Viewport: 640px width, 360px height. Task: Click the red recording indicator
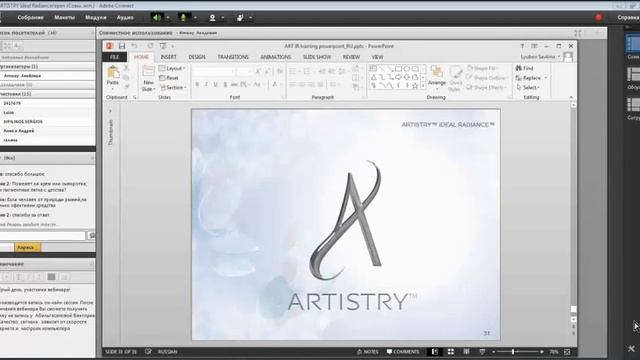click(x=598, y=18)
